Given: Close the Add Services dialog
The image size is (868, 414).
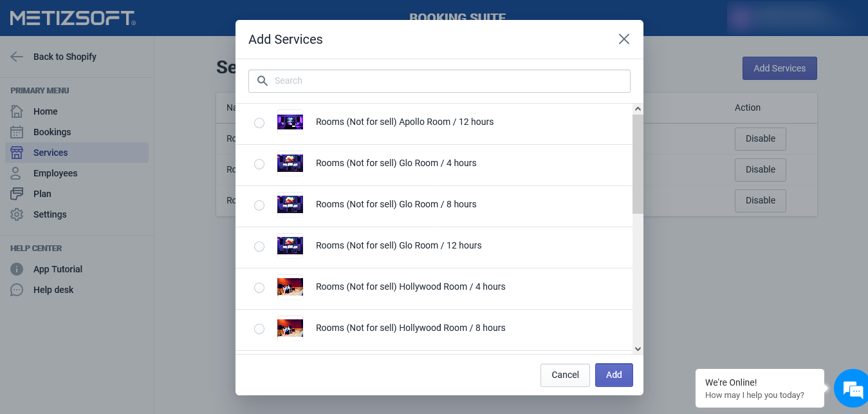Looking at the screenshot, I should pos(623,39).
